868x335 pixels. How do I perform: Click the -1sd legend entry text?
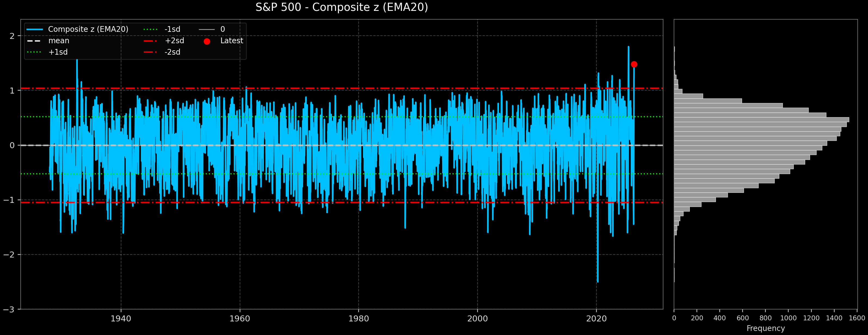point(172,29)
